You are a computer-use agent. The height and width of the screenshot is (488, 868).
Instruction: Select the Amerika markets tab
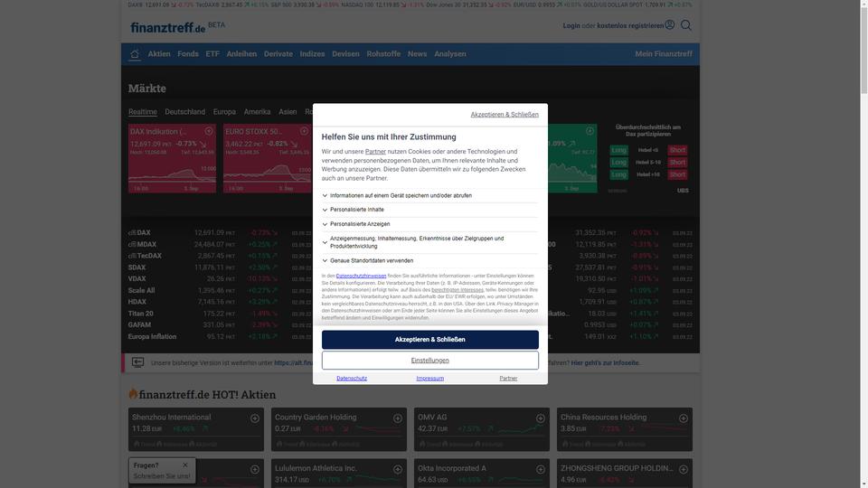coord(257,112)
